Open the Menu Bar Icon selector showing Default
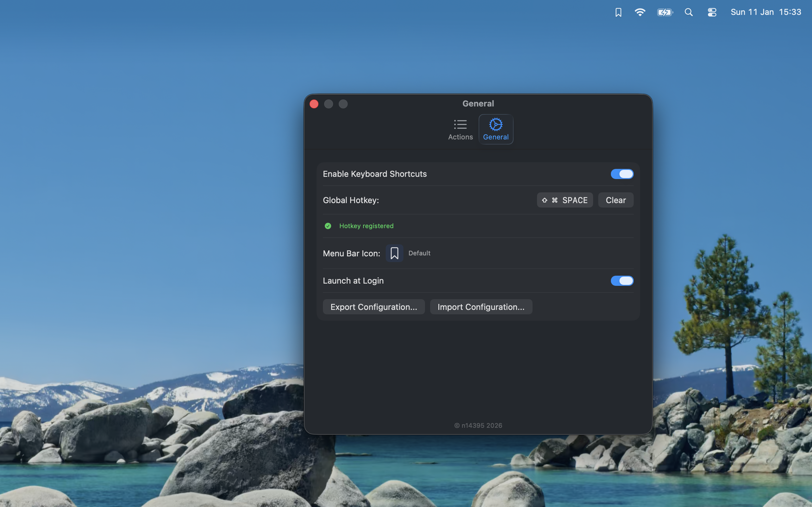The height and width of the screenshot is (507, 812). tap(394, 253)
